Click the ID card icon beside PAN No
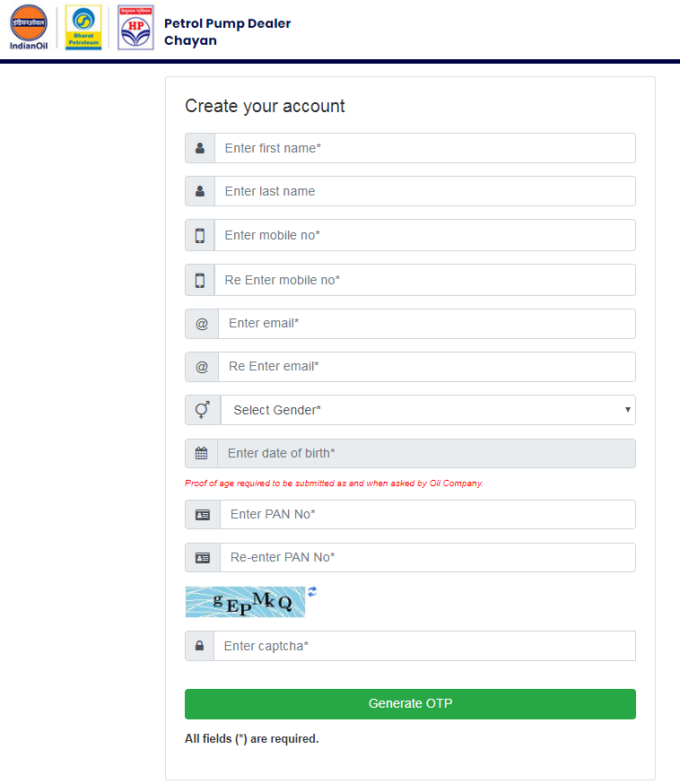 coord(203,515)
